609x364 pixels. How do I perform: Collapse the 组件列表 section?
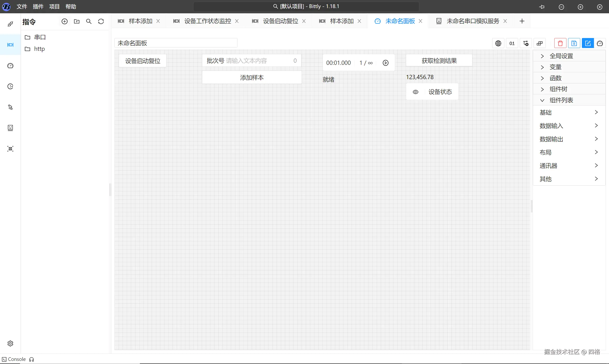pyautogui.click(x=561, y=100)
